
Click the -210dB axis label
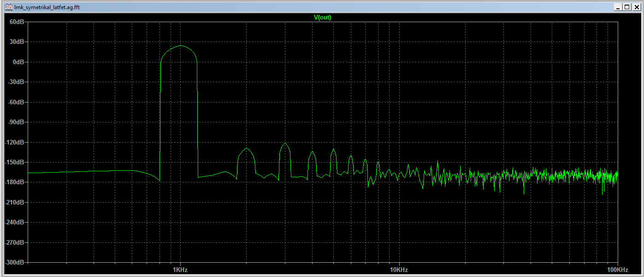(x=15, y=202)
